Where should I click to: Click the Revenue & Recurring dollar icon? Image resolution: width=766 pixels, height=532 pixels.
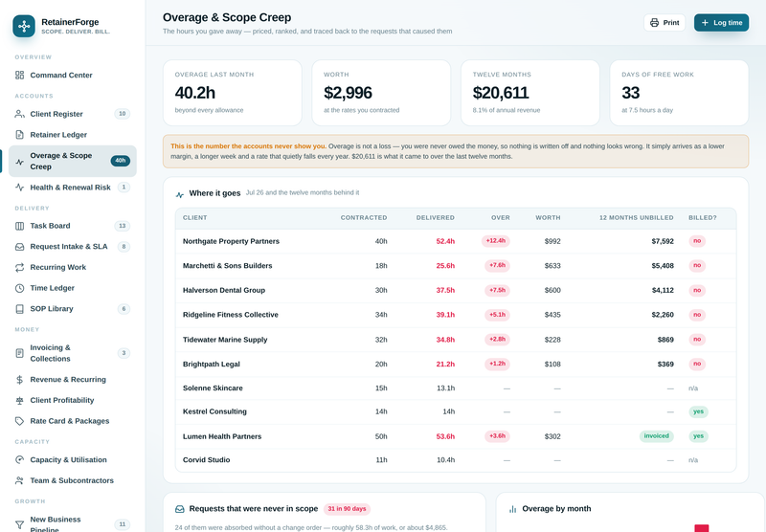(x=19, y=379)
